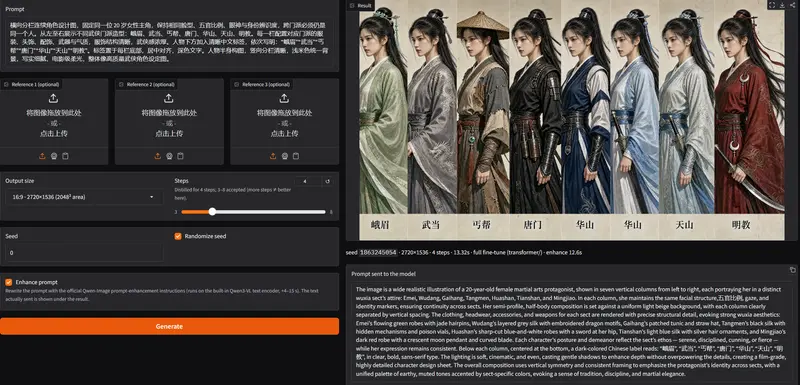Image resolution: width=800 pixels, height=385 pixels.
Task: Click the Result label icon
Action: (352, 5)
